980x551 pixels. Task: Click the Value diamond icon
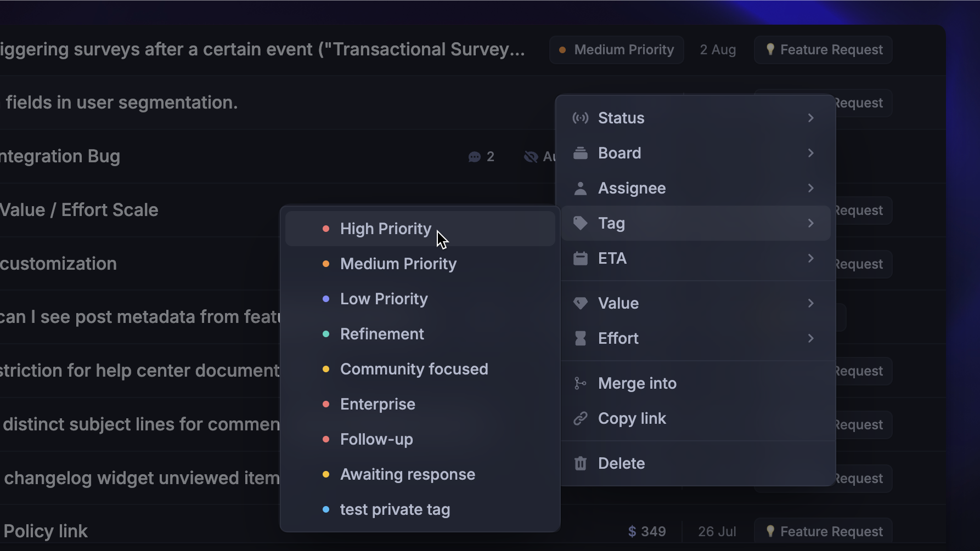point(580,303)
